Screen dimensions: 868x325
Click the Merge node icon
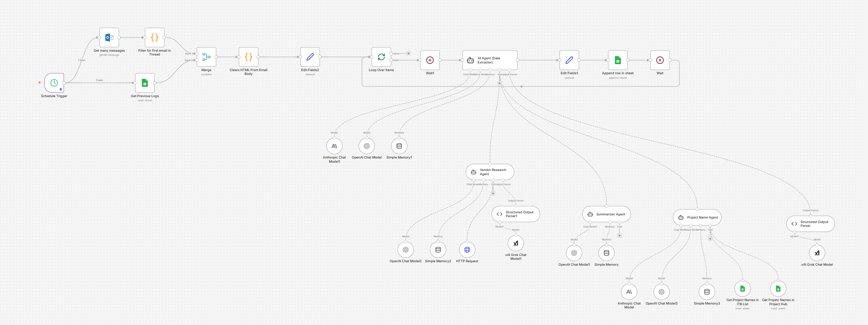tap(206, 57)
